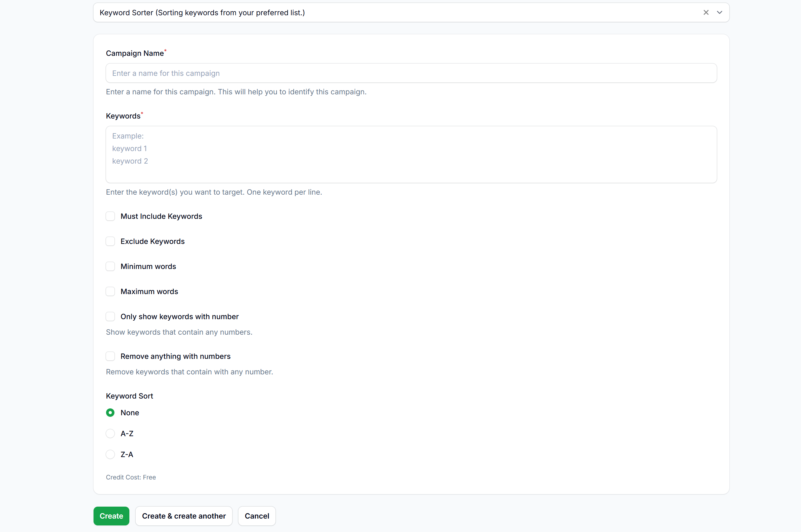This screenshot has width=801, height=532.
Task: Click the campaign name helper description text
Action: pyautogui.click(x=236, y=92)
